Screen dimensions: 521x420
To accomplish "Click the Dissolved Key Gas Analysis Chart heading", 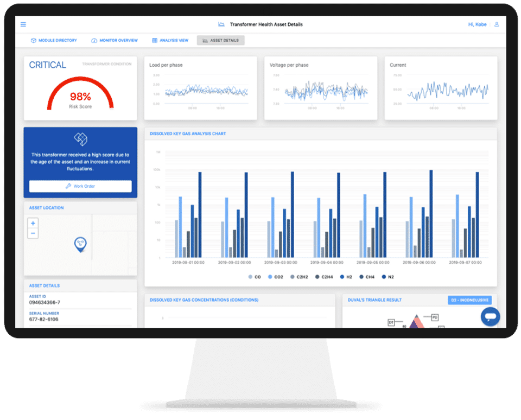I will click(188, 133).
